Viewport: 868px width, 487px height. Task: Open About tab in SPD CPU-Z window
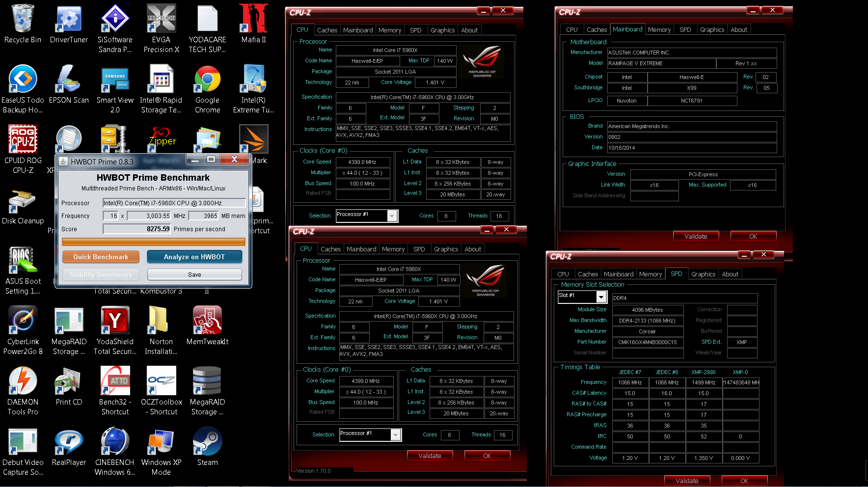pyautogui.click(x=730, y=274)
